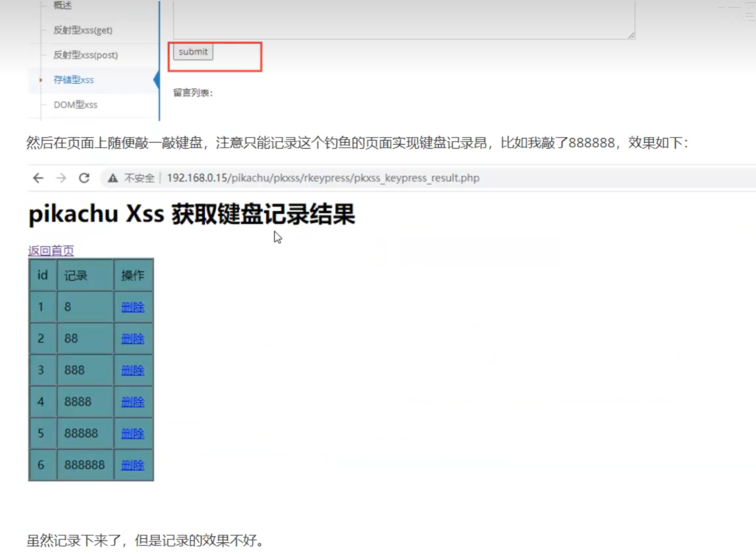Open 反射型xss(post) in the sidebar
756x557 pixels.
point(85,55)
